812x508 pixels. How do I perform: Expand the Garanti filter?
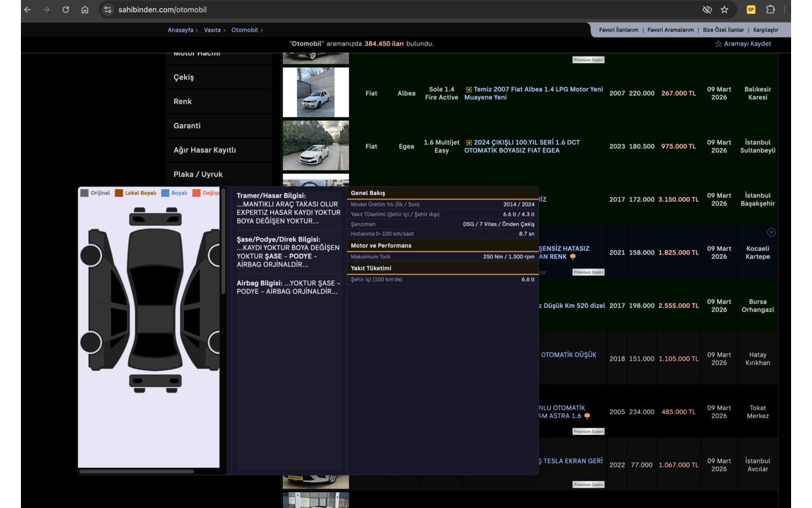[x=219, y=126]
